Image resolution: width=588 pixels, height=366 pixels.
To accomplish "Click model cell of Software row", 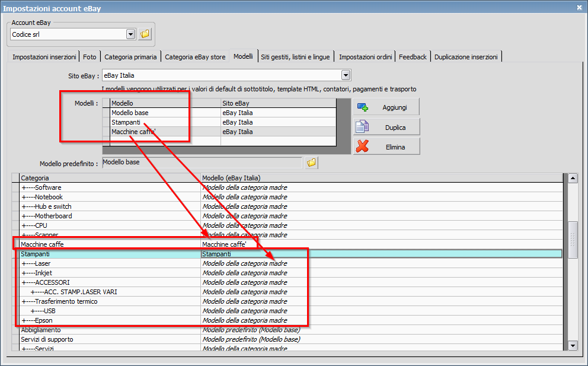I will point(382,187).
